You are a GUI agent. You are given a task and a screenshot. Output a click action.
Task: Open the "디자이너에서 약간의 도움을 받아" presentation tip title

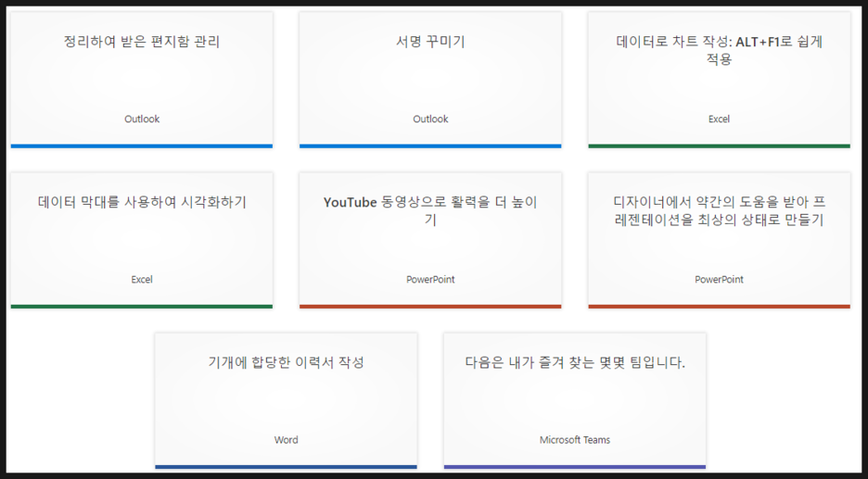coord(719,210)
